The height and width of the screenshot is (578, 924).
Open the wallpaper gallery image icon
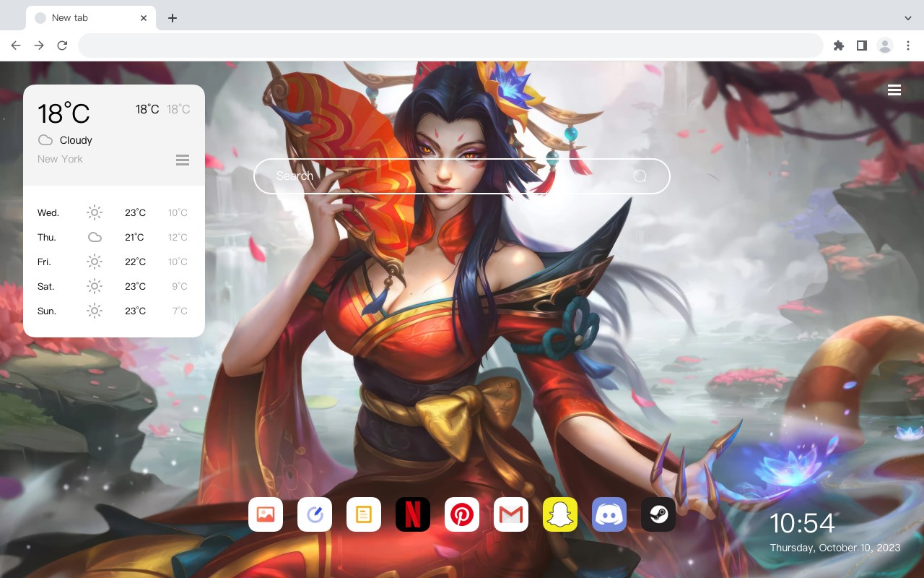tap(266, 514)
